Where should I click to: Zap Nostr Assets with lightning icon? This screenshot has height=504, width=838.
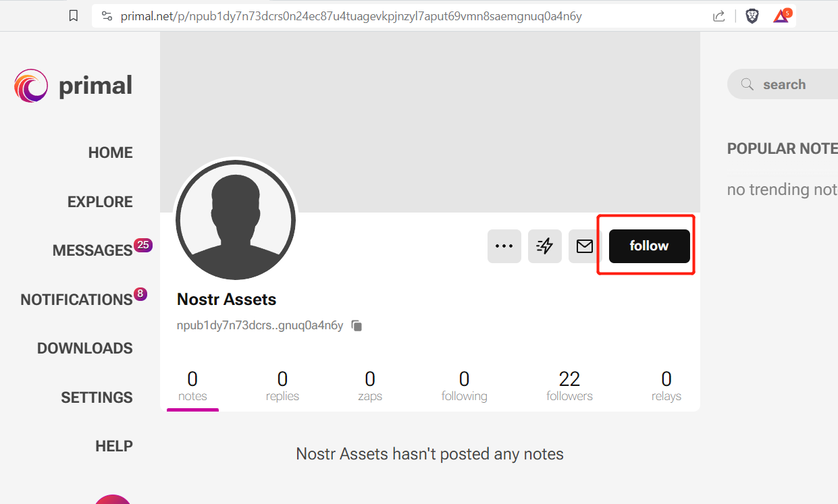pyautogui.click(x=545, y=246)
